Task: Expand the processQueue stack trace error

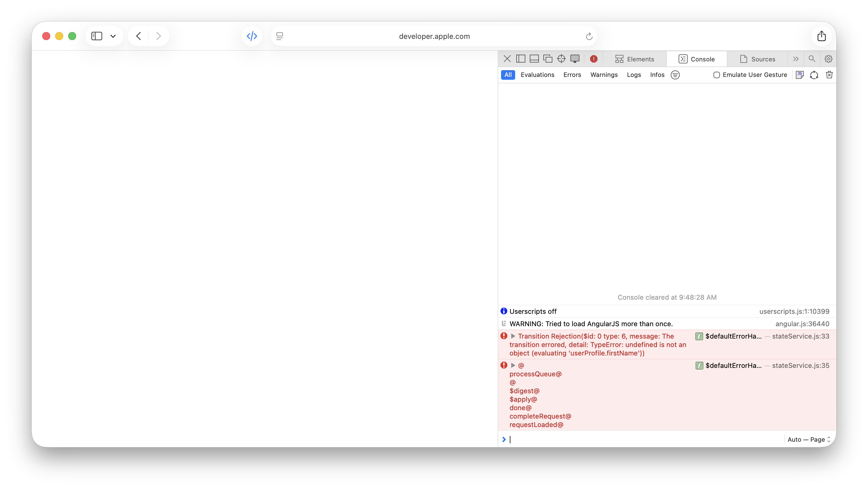Action: pyautogui.click(x=513, y=365)
